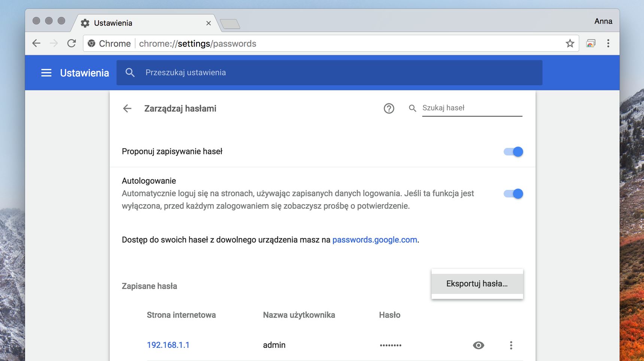Click the masked password dots
This screenshot has width=644, height=361.
point(391,345)
